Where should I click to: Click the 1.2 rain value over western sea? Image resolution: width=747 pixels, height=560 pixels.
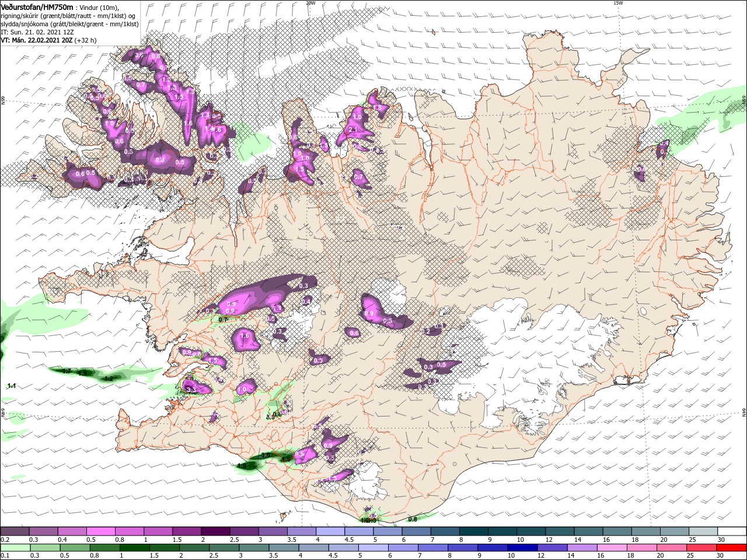pyautogui.click(x=108, y=379)
